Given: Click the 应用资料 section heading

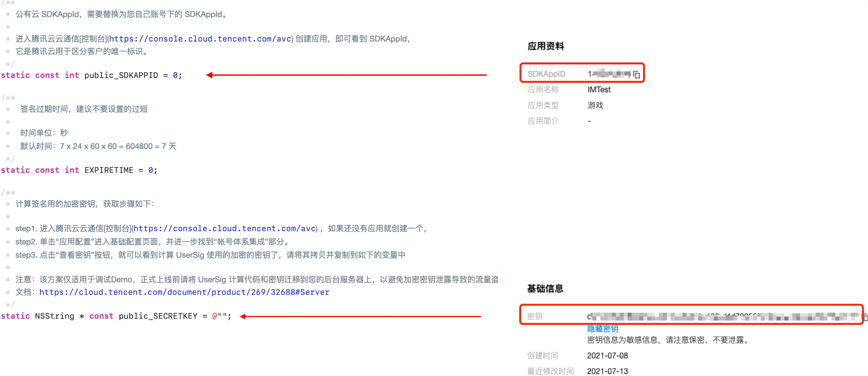Looking at the screenshot, I should point(546,46).
